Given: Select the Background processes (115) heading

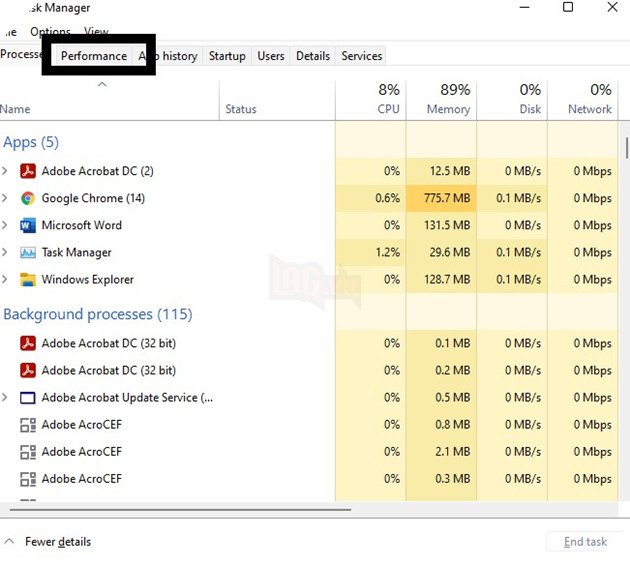Looking at the screenshot, I should point(98,314).
